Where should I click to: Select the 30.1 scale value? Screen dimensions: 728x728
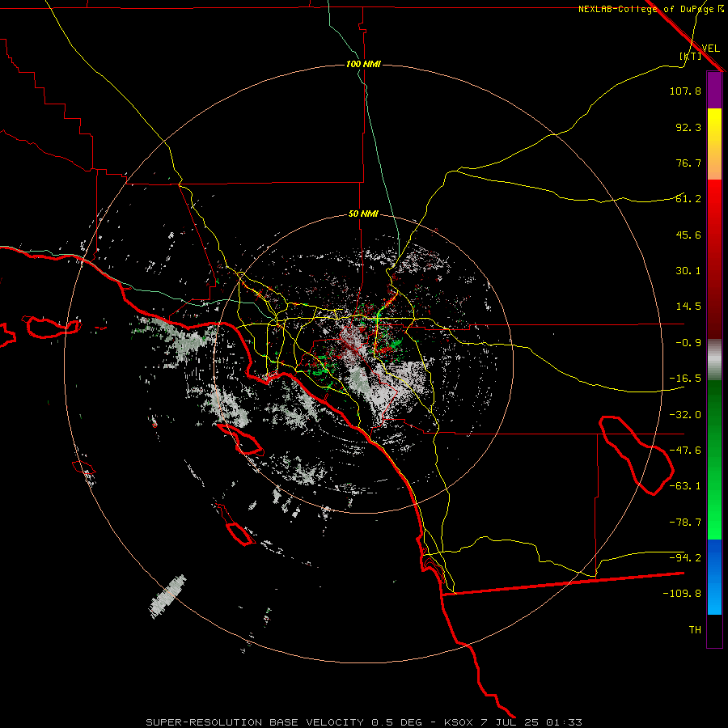(688, 271)
